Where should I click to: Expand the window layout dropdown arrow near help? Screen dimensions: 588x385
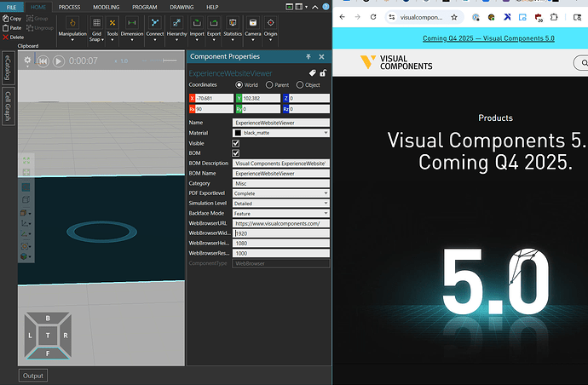[x=306, y=7]
